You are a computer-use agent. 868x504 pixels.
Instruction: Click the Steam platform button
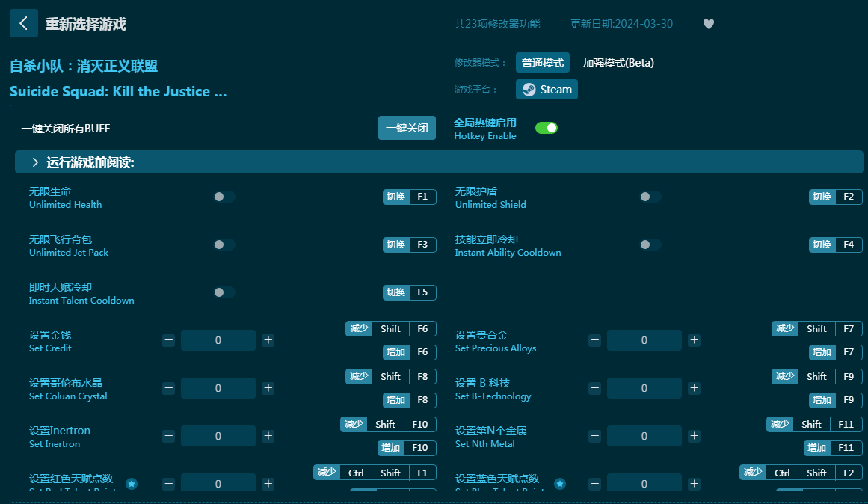(547, 90)
